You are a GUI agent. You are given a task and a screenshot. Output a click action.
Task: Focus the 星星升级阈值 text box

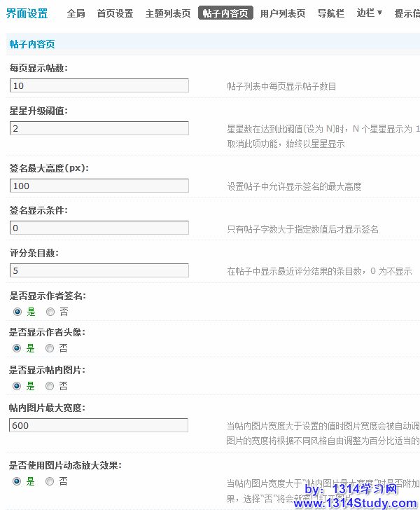tap(99, 128)
